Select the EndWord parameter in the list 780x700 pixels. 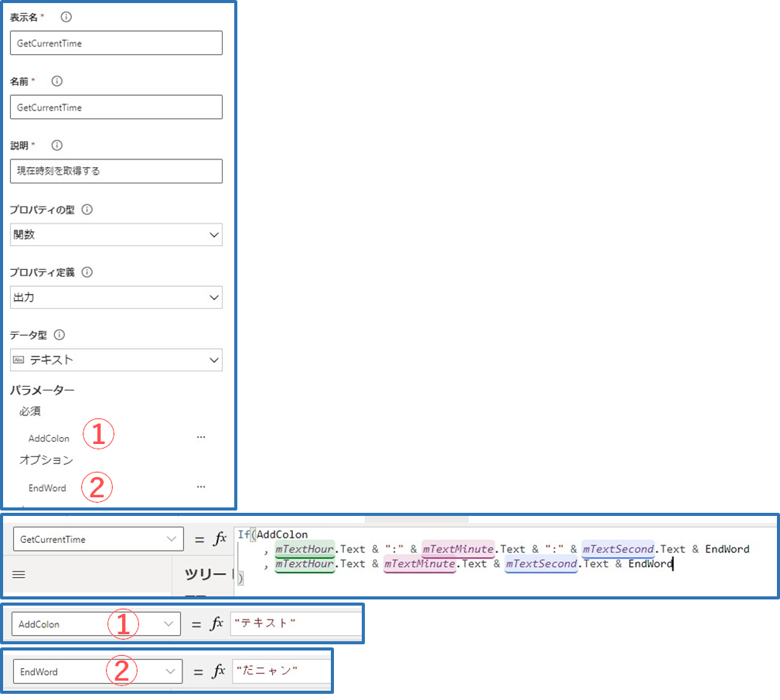tap(47, 488)
